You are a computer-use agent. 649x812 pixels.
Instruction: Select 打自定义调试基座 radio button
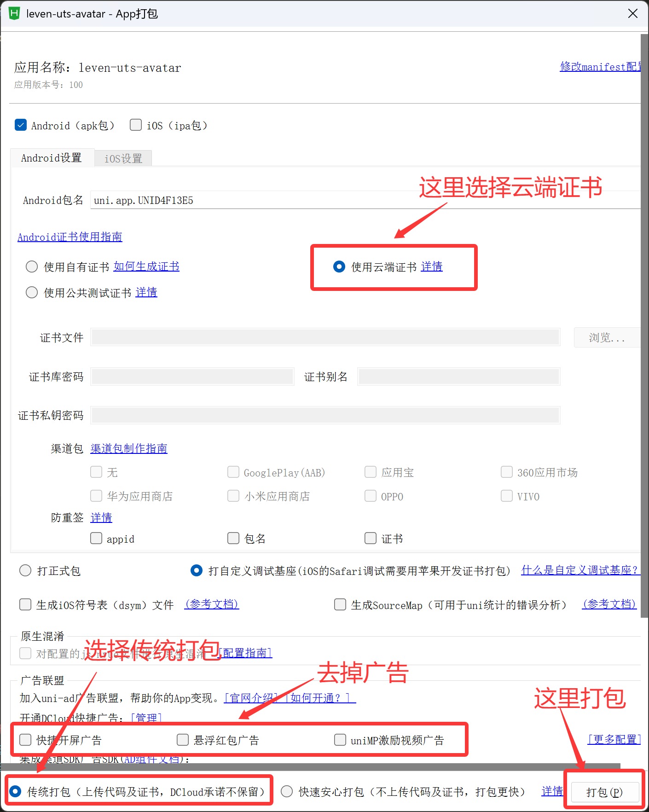tap(197, 571)
